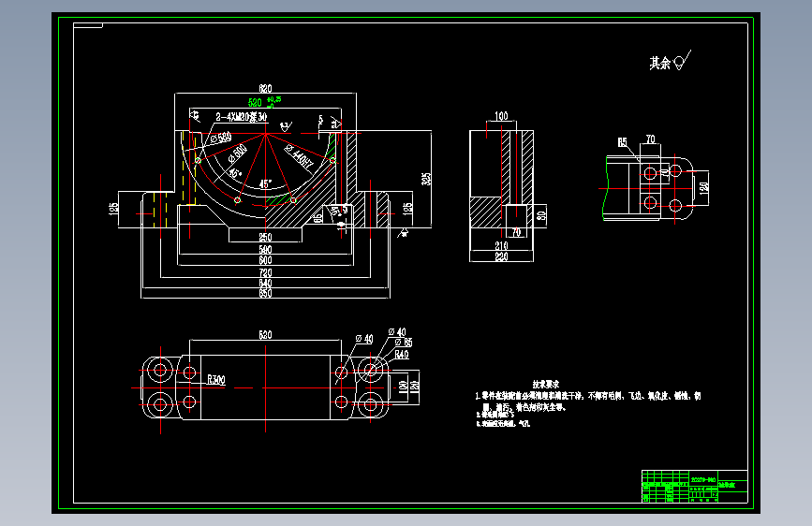
Task: Click the Ø85 diameter label
Action: [404, 343]
